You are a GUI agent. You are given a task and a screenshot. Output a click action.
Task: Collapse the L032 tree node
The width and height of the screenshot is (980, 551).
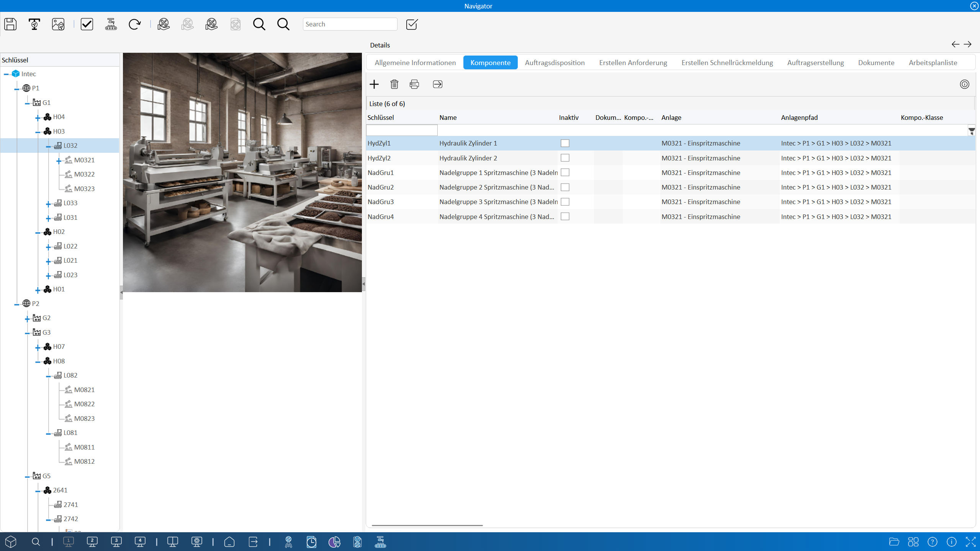(48, 146)
